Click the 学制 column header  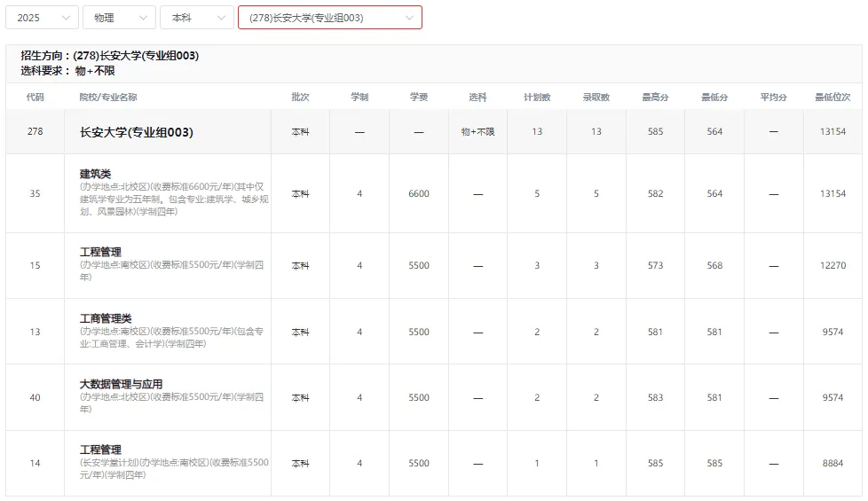359,98
